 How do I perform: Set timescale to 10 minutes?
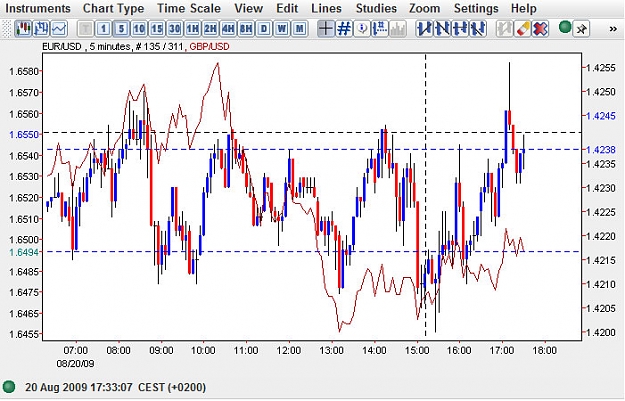[139, 29]
